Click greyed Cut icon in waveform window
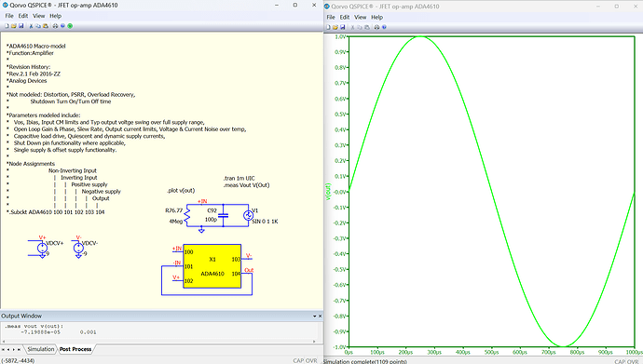 [352, 27]
